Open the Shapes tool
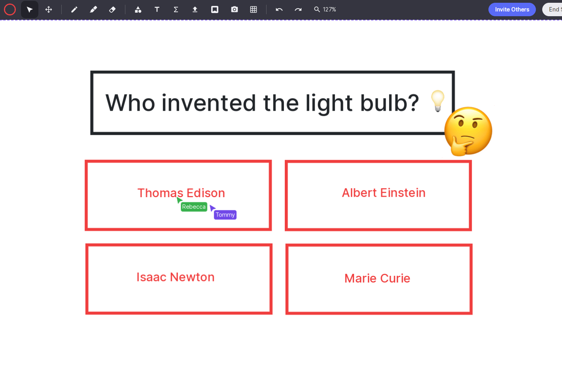 click(138, 9)
